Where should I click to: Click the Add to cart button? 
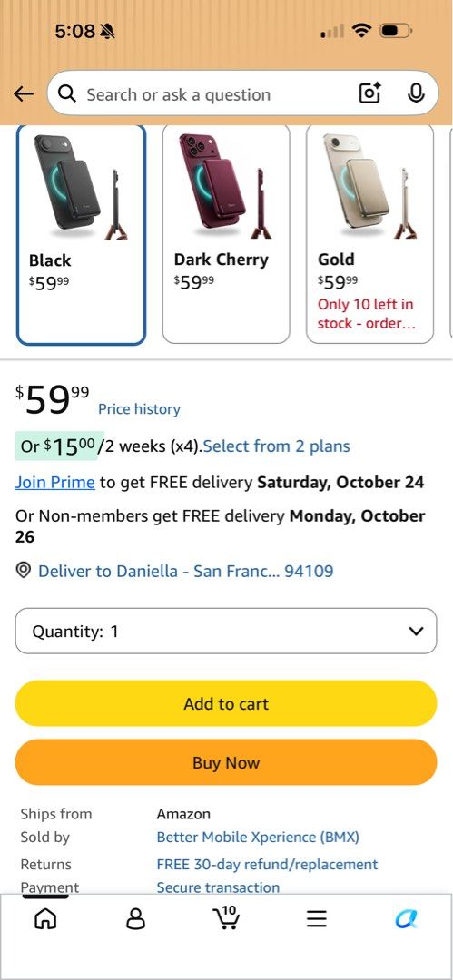[226, 703]
